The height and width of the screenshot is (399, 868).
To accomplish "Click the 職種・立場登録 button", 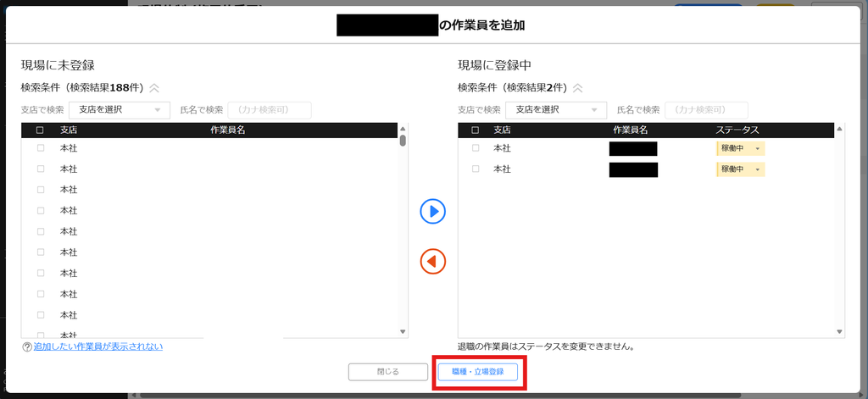I will 478,372.
